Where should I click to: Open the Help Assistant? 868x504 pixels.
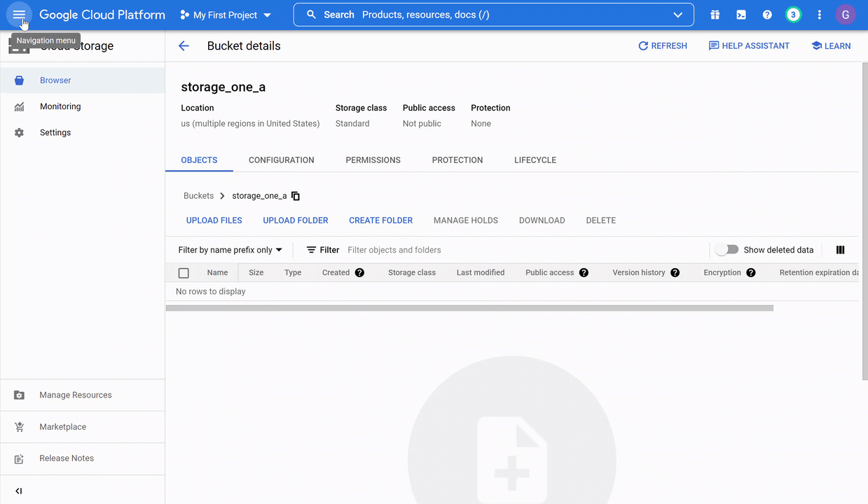749,45
